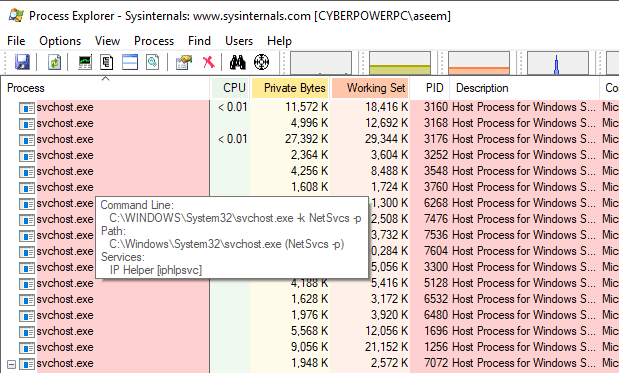619x373 pixels.
Task: Click the View DLLs/Handles toolbar icon
Action: (x=153, y=62)
